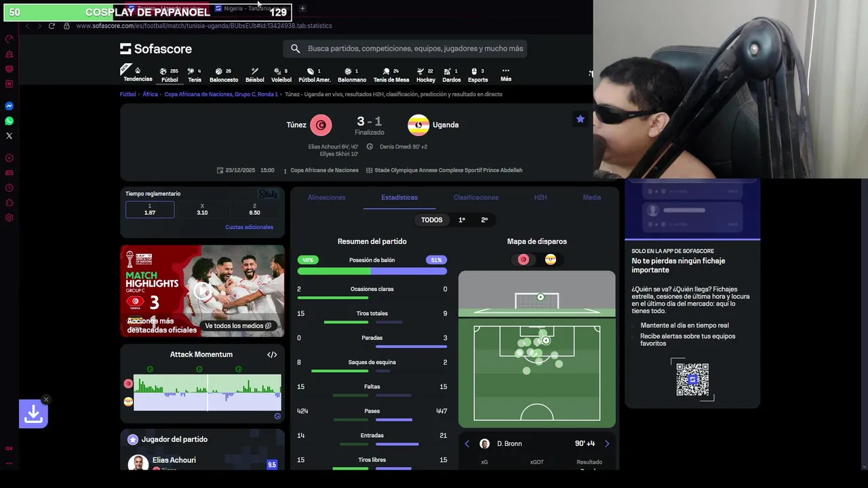
Task: Open the África breadcrumb link
Action: coord(150,94)
